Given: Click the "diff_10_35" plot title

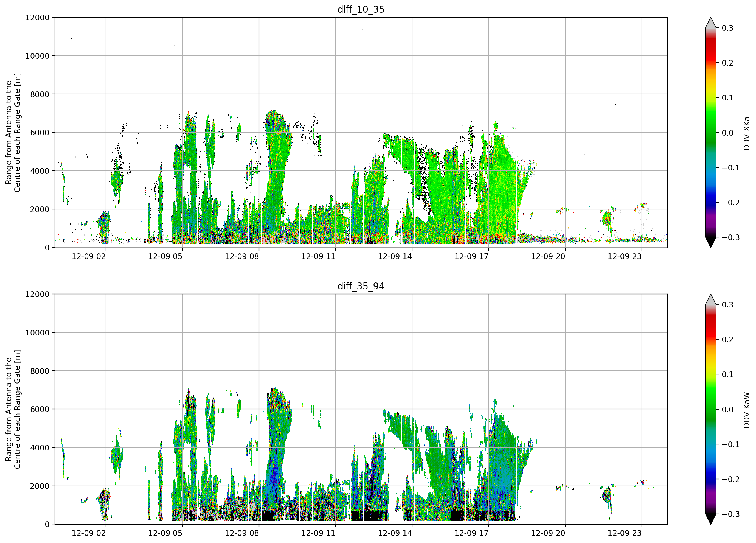Looking at the screenshot, I should 361,9.
